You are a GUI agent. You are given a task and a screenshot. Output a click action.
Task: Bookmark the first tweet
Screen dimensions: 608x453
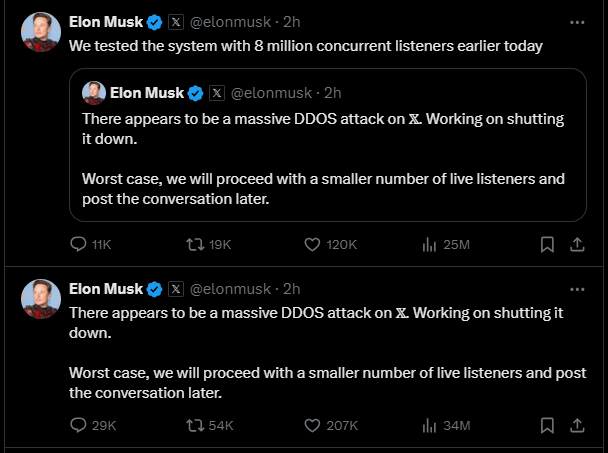(547, 244)
